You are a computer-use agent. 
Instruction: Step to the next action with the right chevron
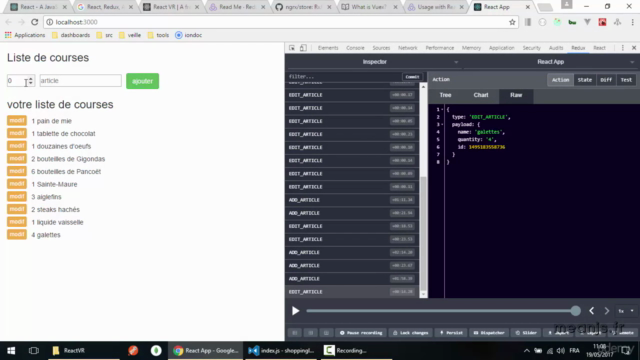tap(607, 311)
